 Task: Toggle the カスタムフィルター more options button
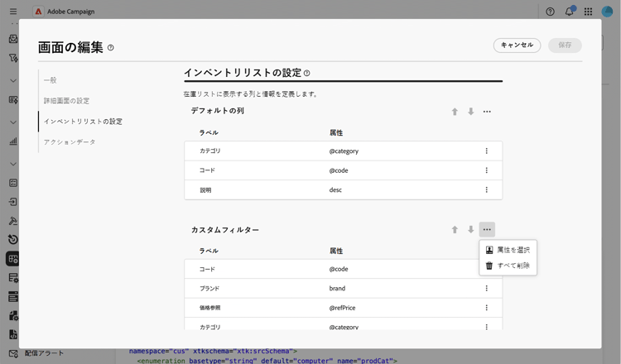pyautogui.click(x=487, y=229)
